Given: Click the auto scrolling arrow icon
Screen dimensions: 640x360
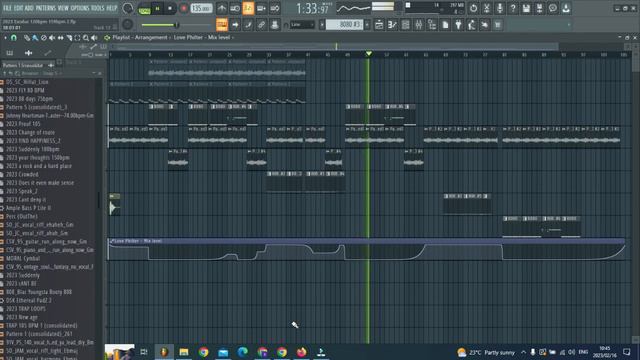Looking at the screenshot, I should (235, 25).
